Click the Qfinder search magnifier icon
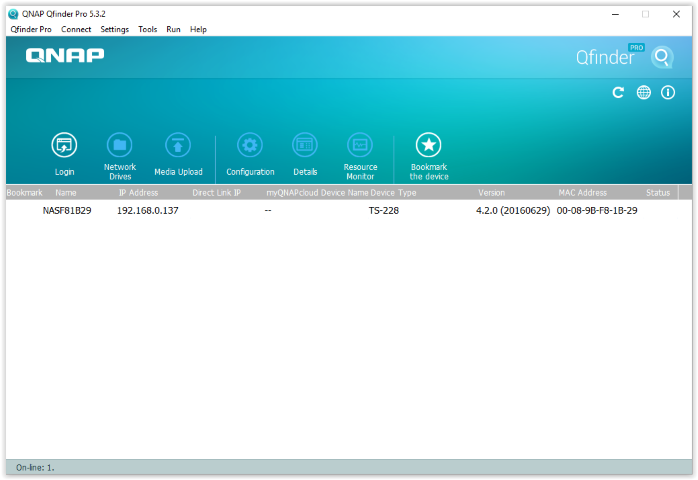 (x=662, y=57)
